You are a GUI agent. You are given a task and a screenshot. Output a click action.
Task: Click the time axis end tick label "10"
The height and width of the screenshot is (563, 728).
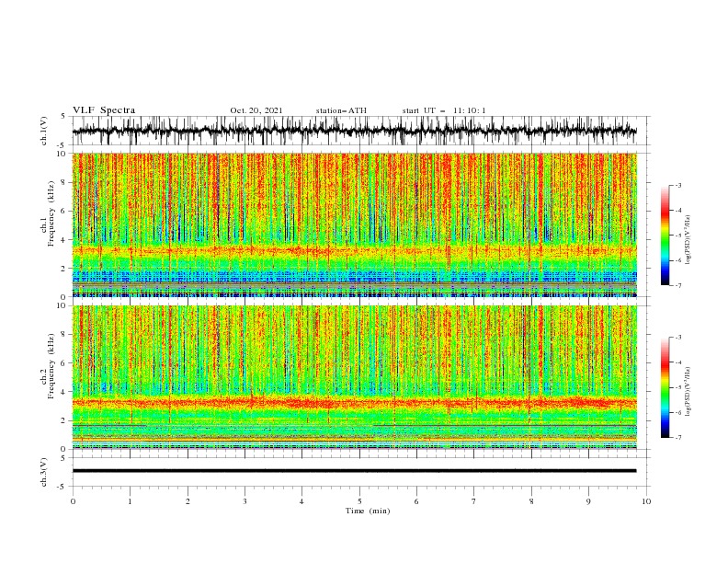[x=646, y=501]
